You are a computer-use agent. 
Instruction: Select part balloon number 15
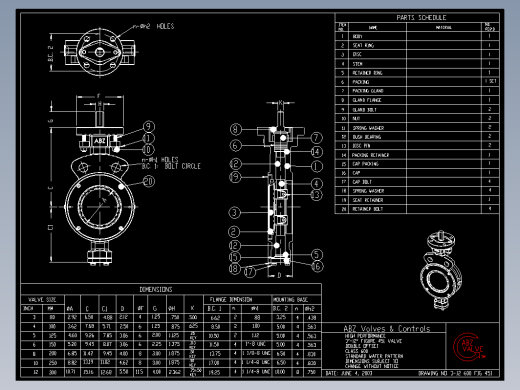(x=234, y=257)
